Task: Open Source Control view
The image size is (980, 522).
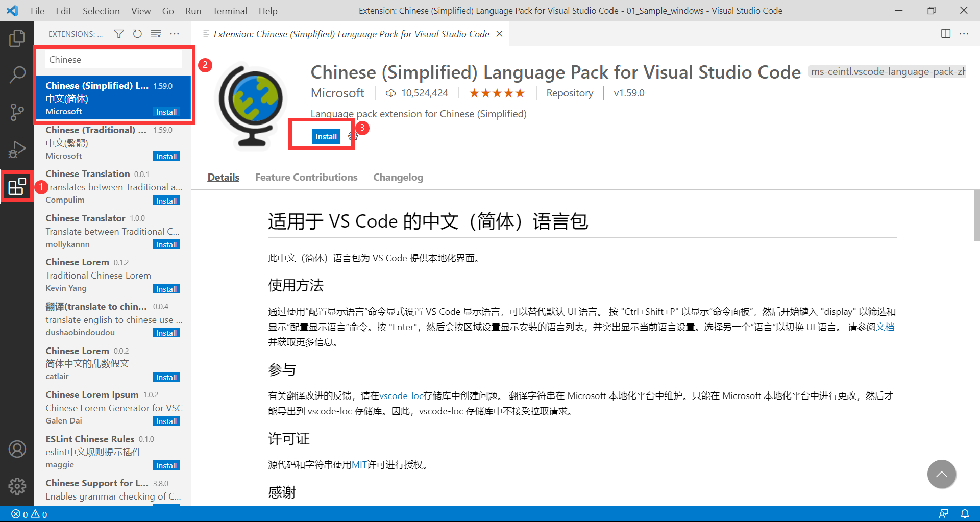Action: point(17,112)
